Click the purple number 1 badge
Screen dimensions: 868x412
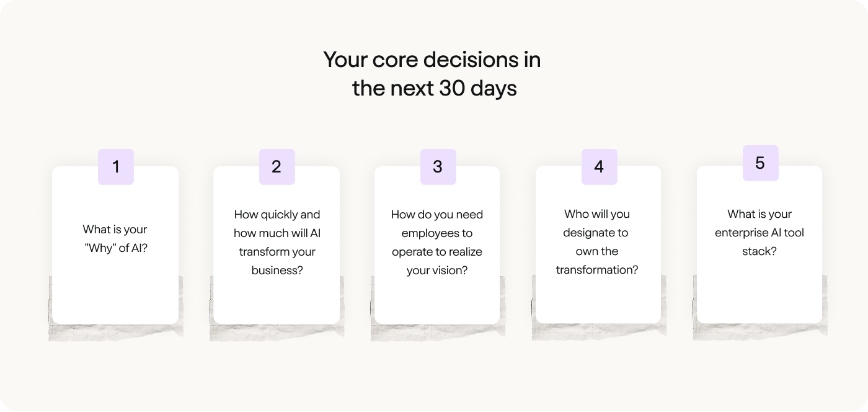click(116, 167)
